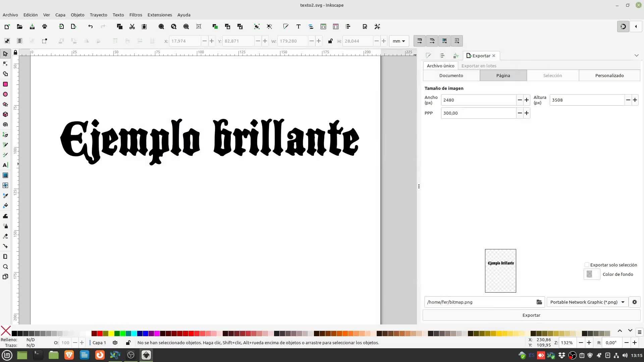Toggle layer visibility eye for Capa 1
This screenshot has height=362, width=644.
(115, 343)
